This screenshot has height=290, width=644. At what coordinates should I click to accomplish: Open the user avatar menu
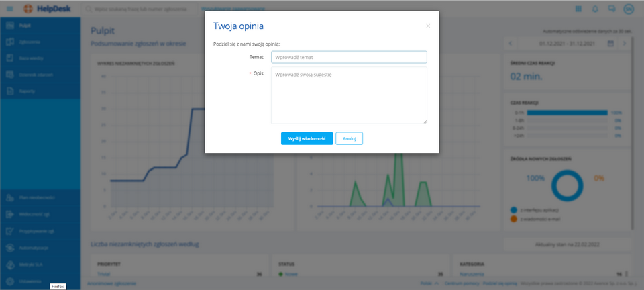629,9
